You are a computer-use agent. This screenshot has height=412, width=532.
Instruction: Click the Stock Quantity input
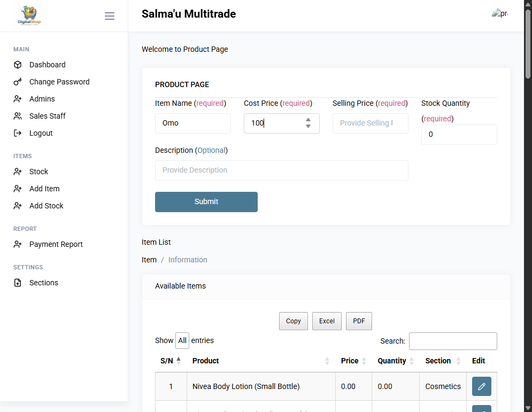pyautogui.click(x=459, y=135)
